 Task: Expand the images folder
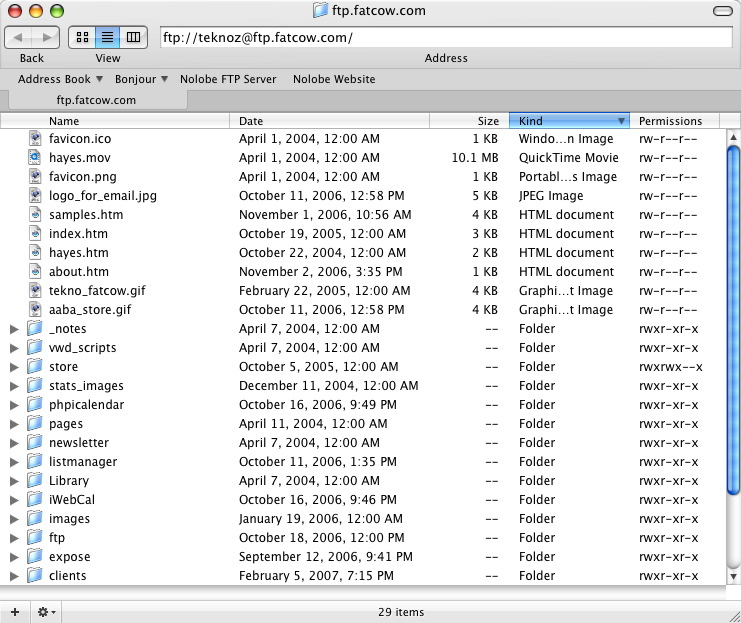(14, 519)
